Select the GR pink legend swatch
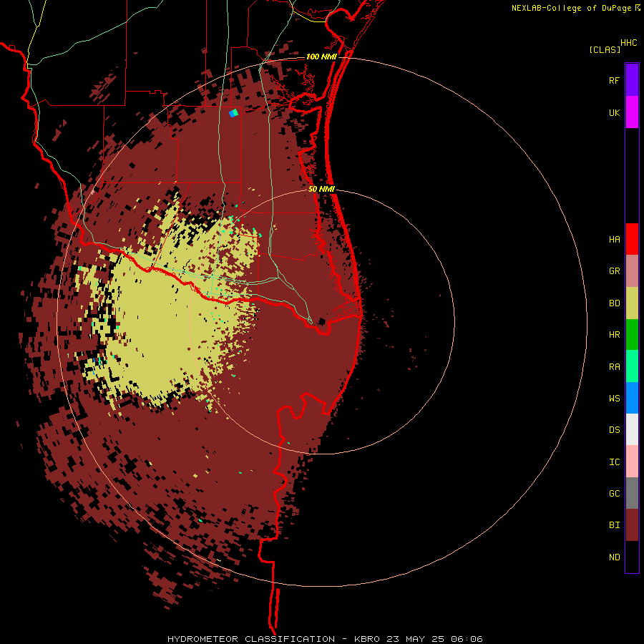 632,271
